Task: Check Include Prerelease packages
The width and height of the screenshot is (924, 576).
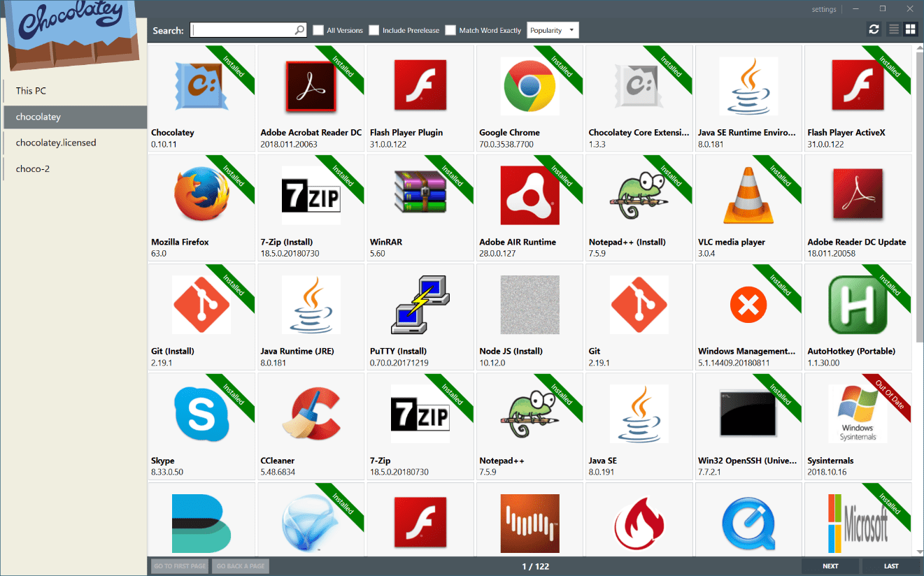Action: [x=374, y=30]
